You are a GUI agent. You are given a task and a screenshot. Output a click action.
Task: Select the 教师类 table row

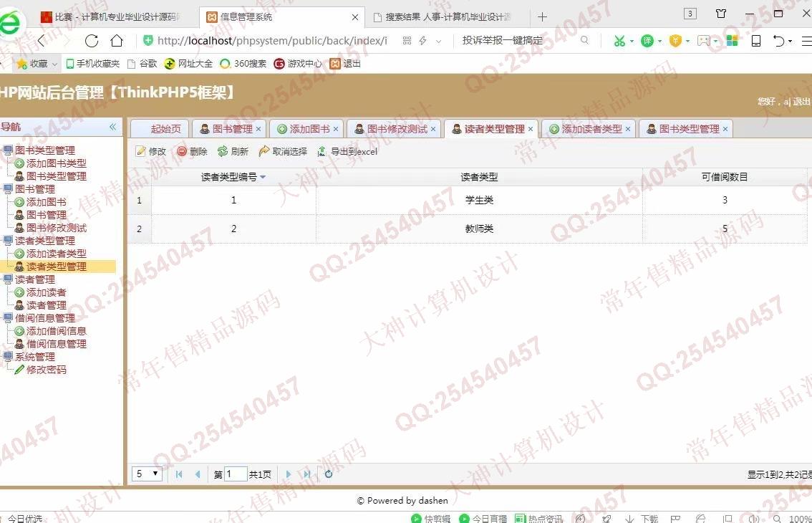point(469,229)
